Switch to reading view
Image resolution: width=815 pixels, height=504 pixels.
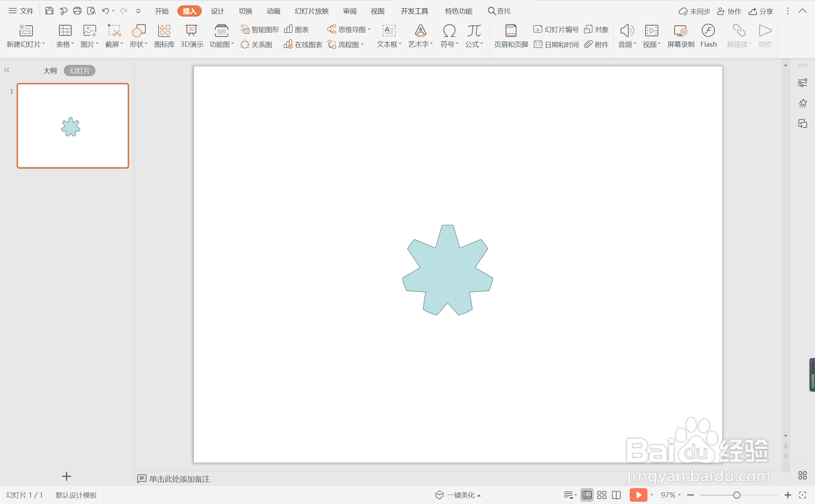tap(617, 495)
